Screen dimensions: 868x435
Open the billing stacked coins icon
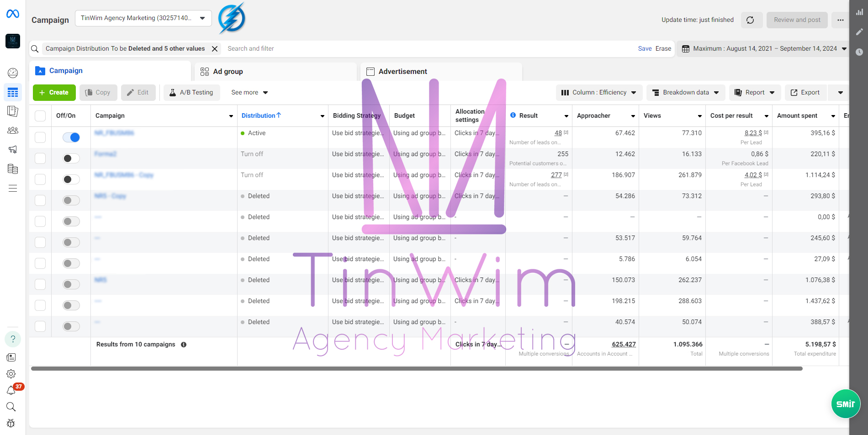pyautogui.click(x=13, y=169)
